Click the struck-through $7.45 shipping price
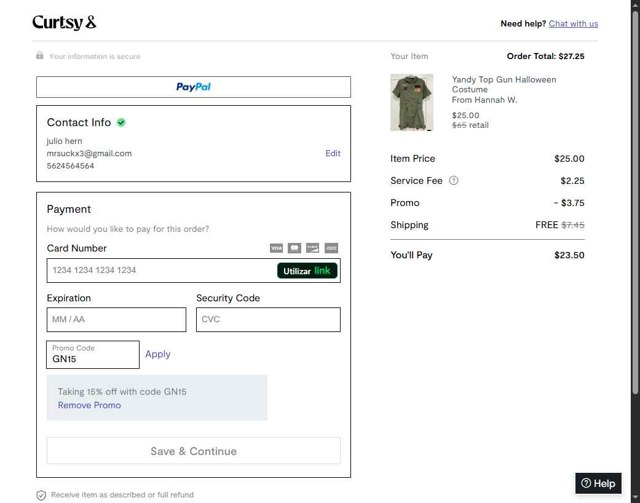 tap(573, 225)
